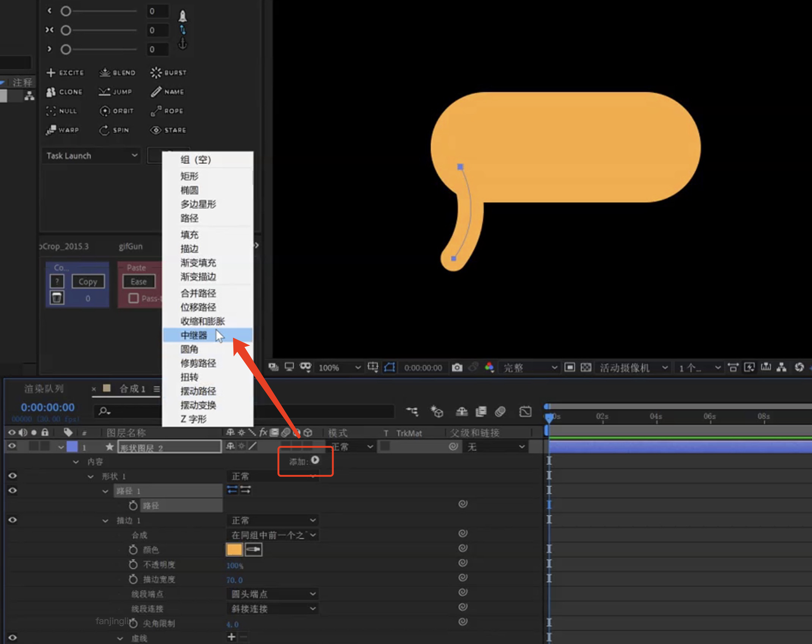Click the draft 3D icon in timeline
This screenshot has height=644, width=812.
[437, 412]
